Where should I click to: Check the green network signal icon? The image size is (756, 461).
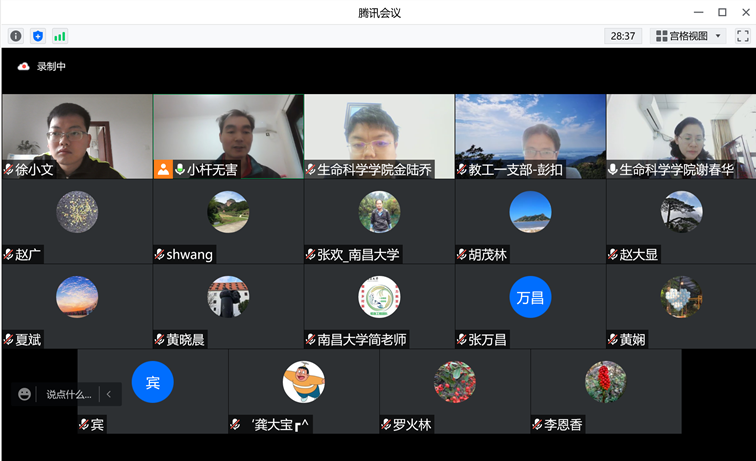tap(60, 36)
